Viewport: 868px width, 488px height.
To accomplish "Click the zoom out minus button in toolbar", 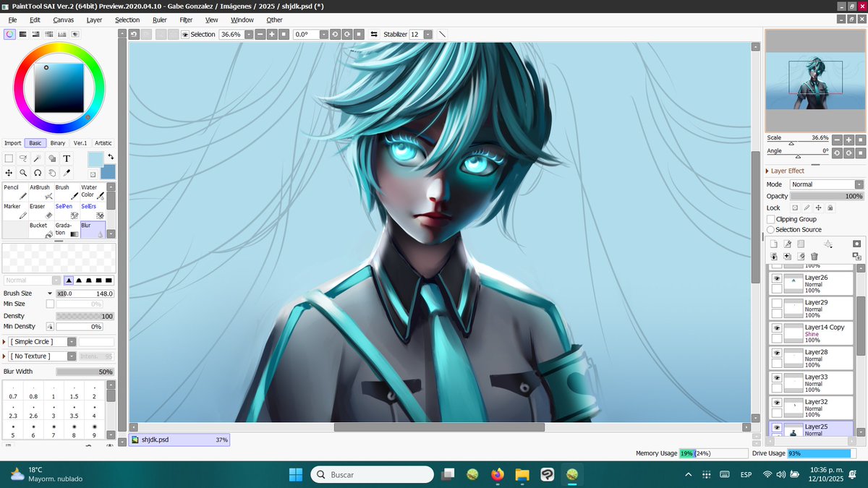I will click(260, 34).
